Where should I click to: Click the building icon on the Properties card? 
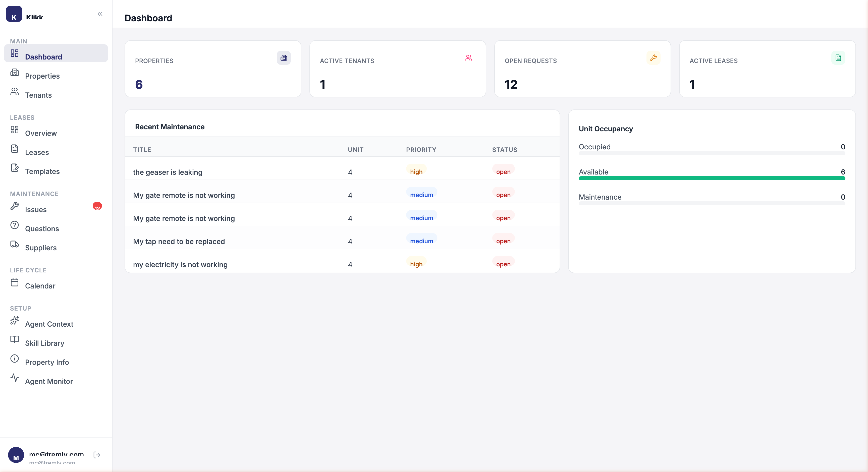coord(283,57)
